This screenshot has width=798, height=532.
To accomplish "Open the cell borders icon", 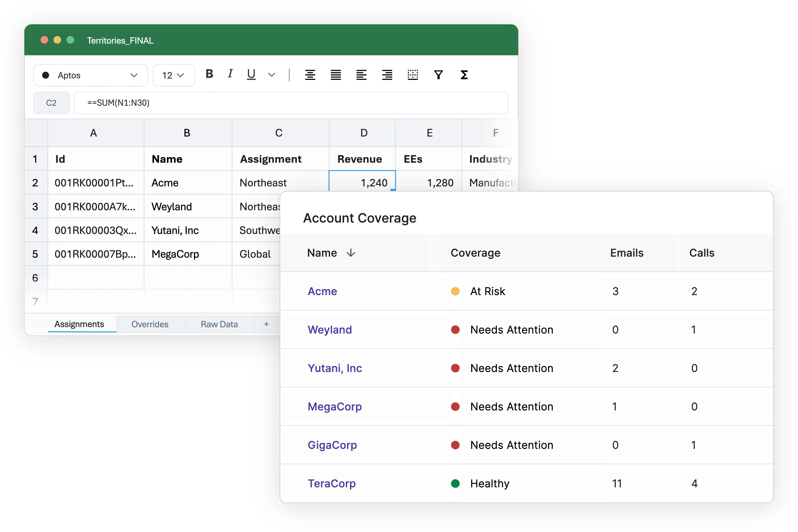I will (x=413, y=75).
